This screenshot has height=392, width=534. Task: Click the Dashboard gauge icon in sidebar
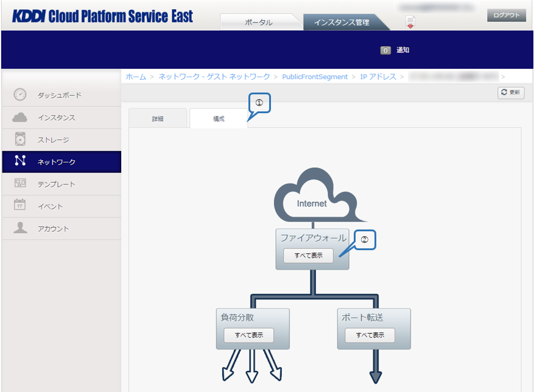point(20,94)
